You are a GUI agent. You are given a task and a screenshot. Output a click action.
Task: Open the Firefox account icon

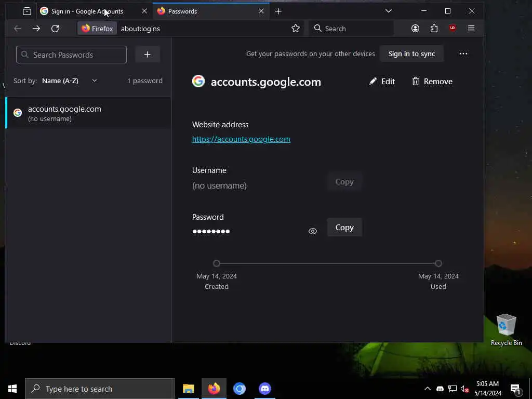pyautogui.click(x=415, y=29)
